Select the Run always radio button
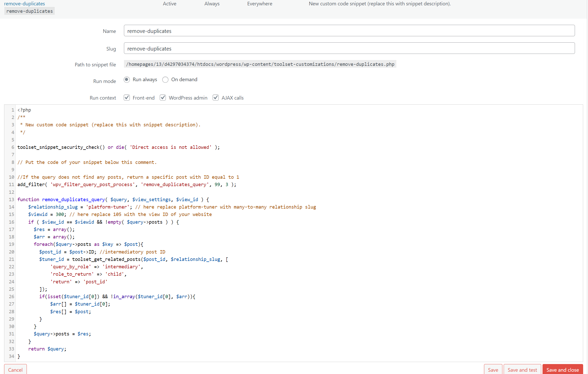The image size is (588, 374). [127, 80]
